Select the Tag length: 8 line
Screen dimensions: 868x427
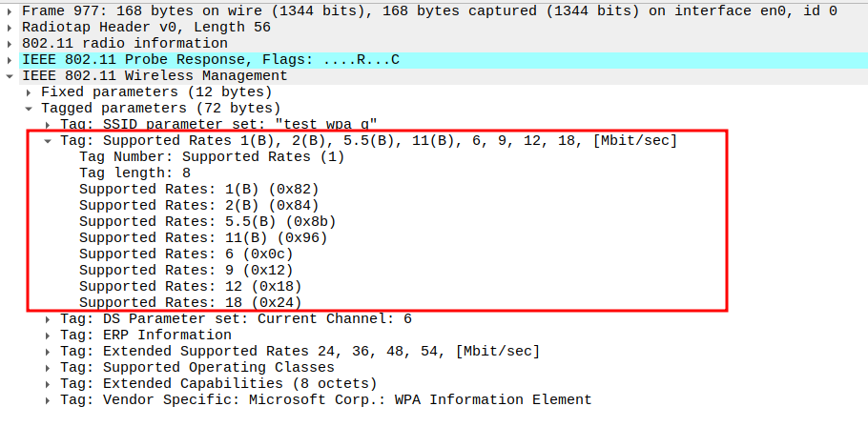pos(134,173)
